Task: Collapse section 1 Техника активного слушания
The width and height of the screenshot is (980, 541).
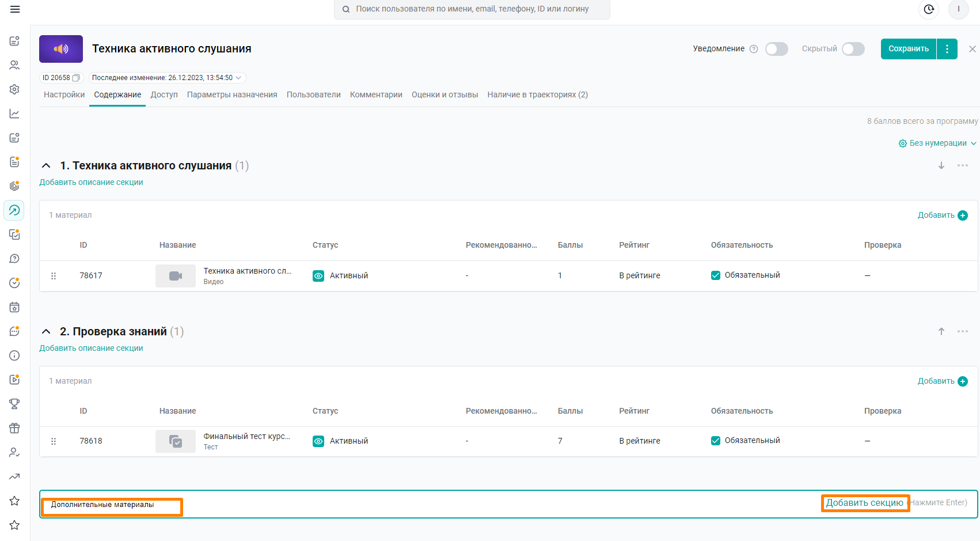Action: tap(46, 166)
